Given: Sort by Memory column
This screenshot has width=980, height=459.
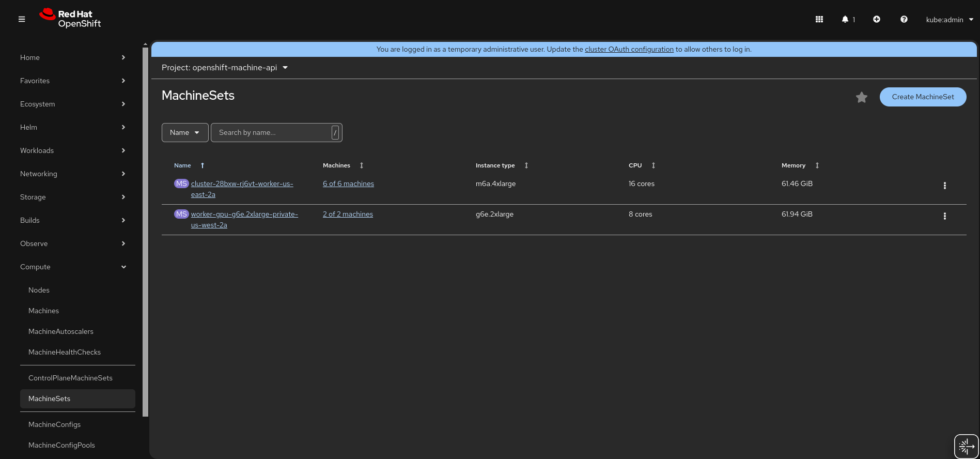Looking at the screenshot, I should [x=817, y=165].
